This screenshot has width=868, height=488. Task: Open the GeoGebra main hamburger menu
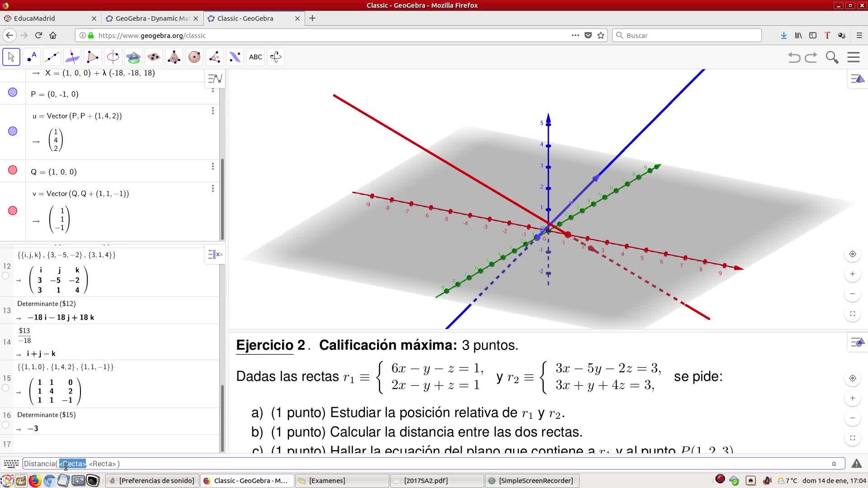[x=854, y=57]
